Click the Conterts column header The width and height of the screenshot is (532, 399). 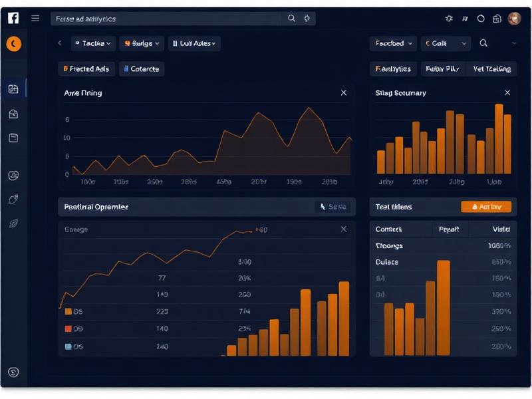(x=389, y=229)
